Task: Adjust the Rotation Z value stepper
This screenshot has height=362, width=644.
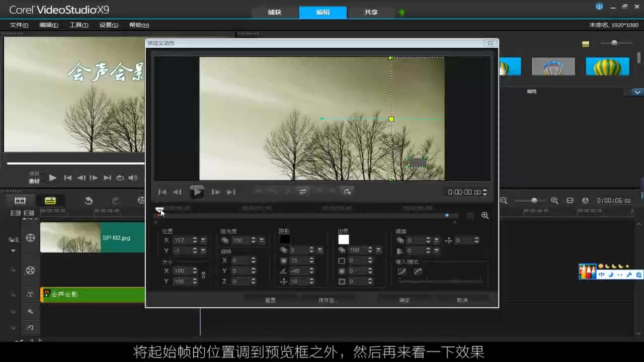Action: [x=253, y=281]
